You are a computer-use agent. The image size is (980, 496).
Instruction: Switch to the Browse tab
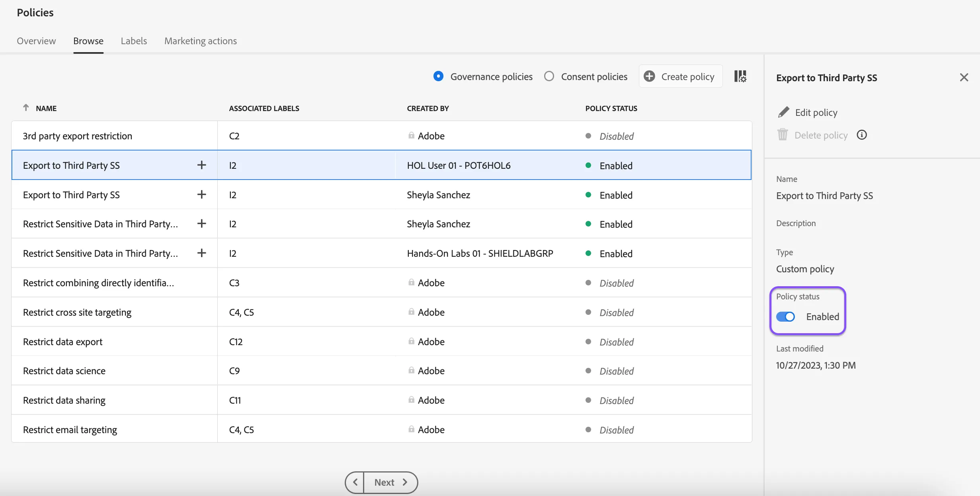click(88, 41)
